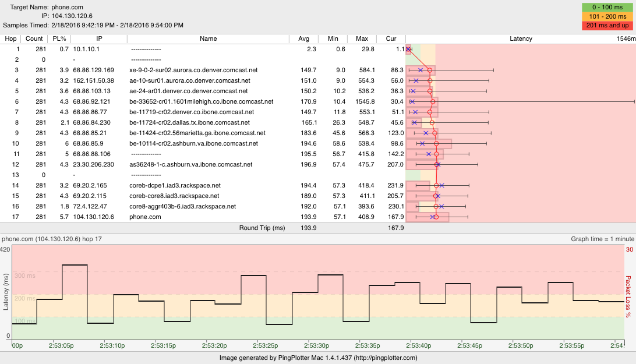
Task: Click the Max column header
Action: coord(362,39)
